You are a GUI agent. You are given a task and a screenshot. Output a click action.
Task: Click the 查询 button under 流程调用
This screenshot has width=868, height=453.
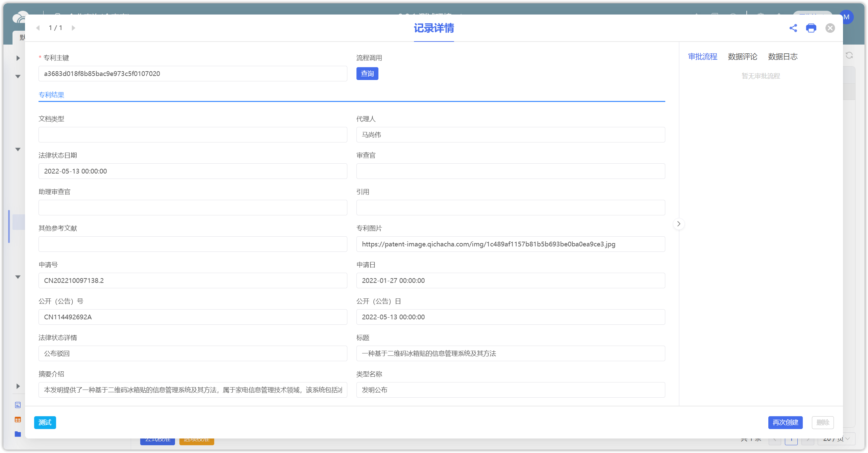(367, 74)
